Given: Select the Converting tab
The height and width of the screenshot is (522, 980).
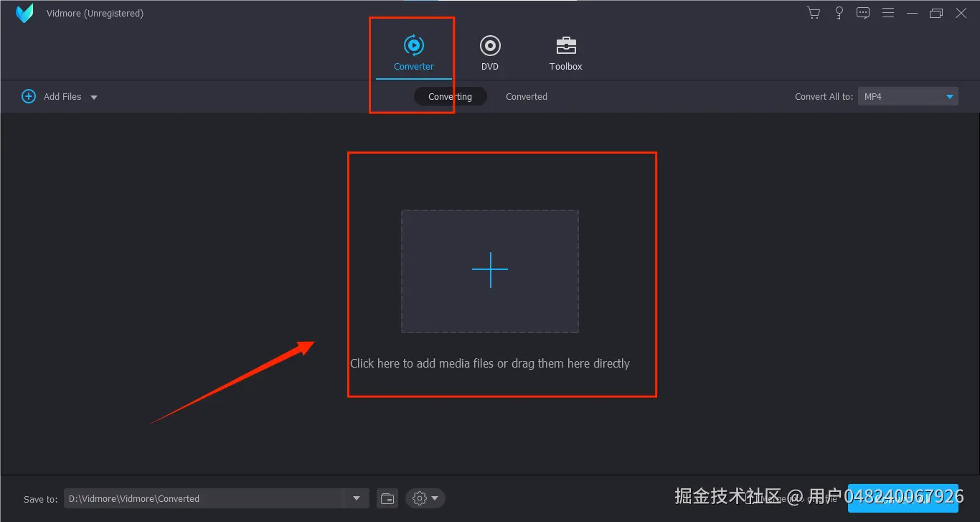Looking at the screenshot, I should 451,96.
